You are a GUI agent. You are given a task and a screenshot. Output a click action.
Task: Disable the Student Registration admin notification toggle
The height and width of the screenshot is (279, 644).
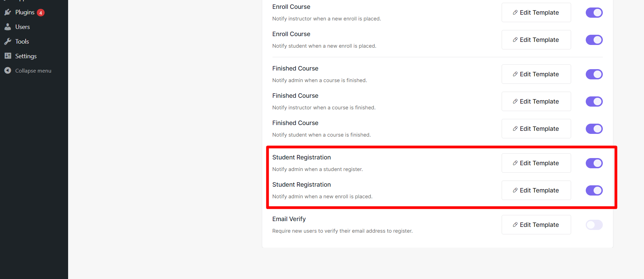tap(594, 163)
